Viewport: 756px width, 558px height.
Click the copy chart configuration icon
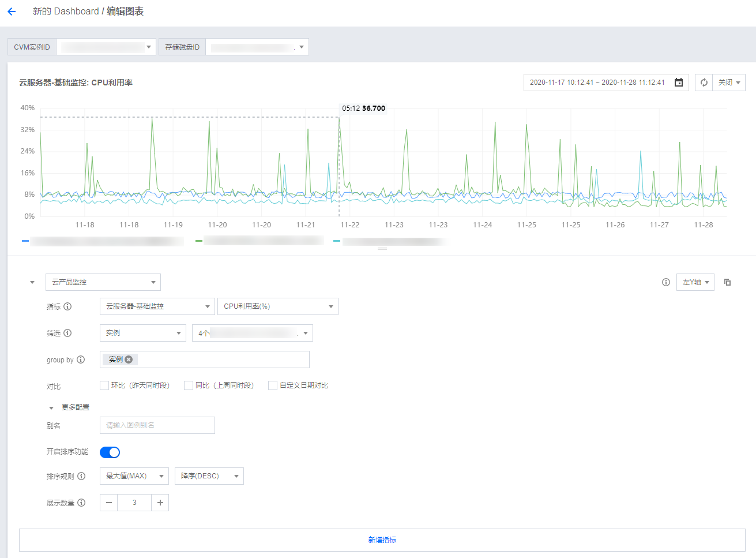[727, 282]
